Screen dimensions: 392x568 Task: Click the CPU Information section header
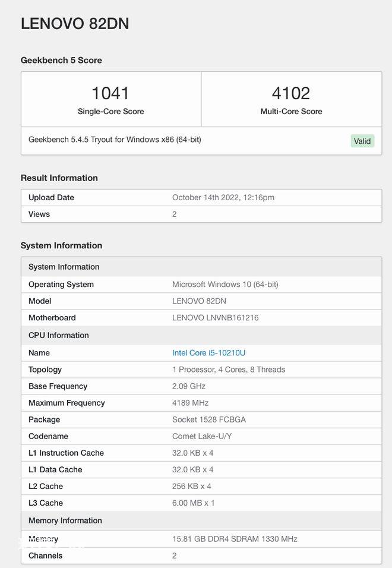[201, 335]
